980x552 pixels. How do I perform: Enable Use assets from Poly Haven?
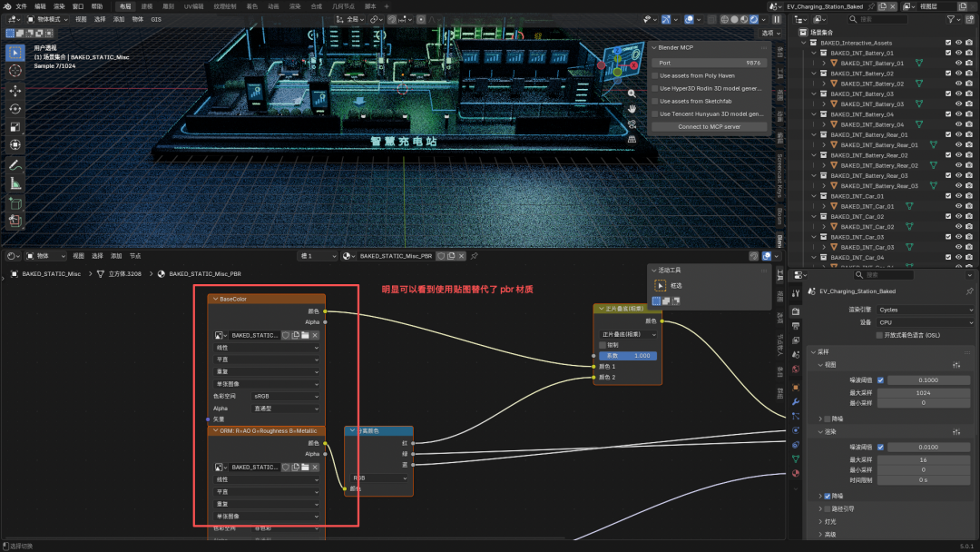[655, 75]
